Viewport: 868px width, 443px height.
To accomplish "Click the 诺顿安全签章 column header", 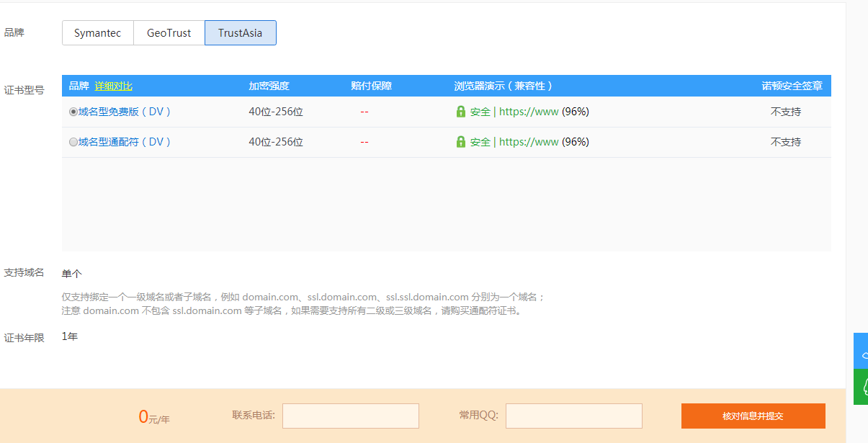I will pos(792,86).
